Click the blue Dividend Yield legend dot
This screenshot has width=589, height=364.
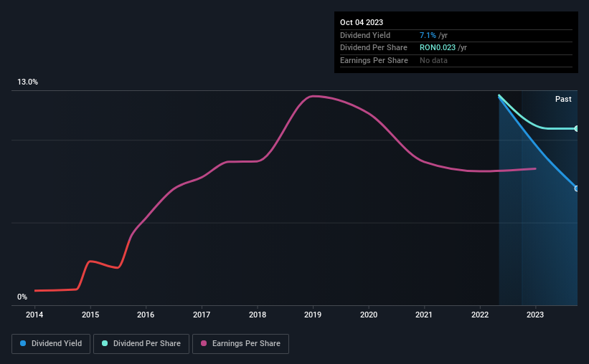[23, 343]
